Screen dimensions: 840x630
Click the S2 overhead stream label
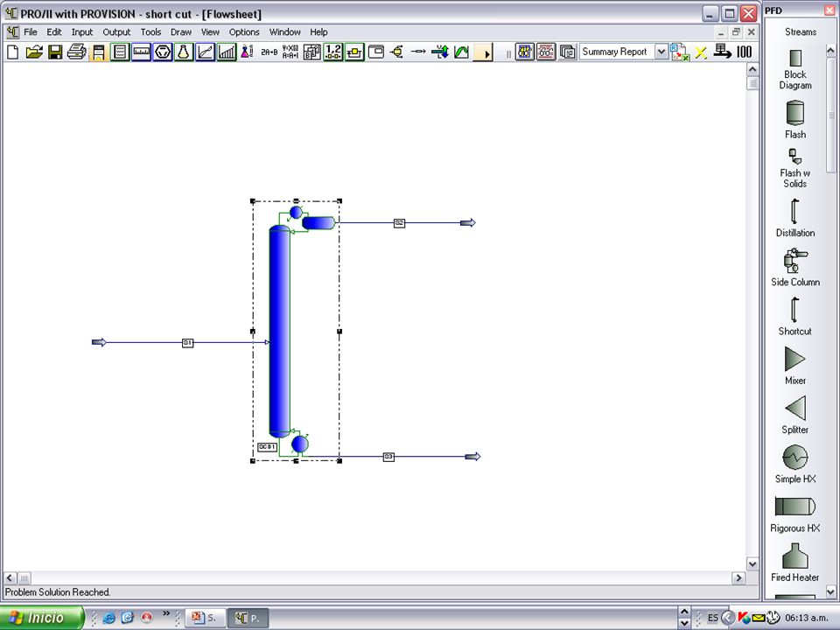(399, 223)
